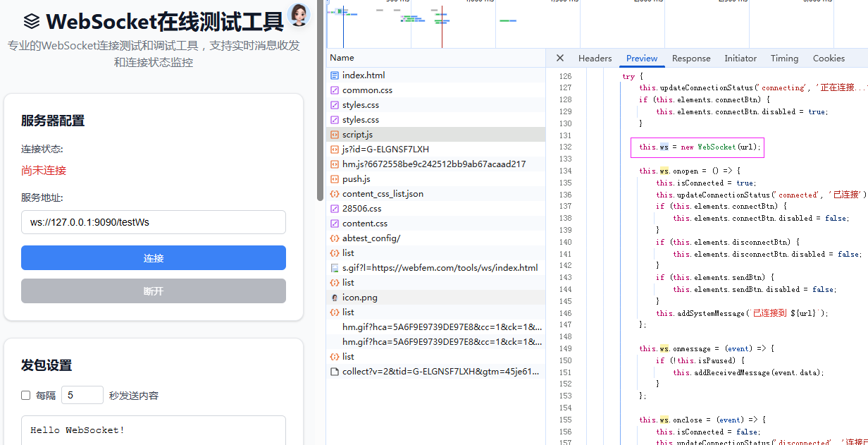The width and height of the screenshot is (868, 445).
Task: Select push.js in the request list
Action: (x=435, y=179)
